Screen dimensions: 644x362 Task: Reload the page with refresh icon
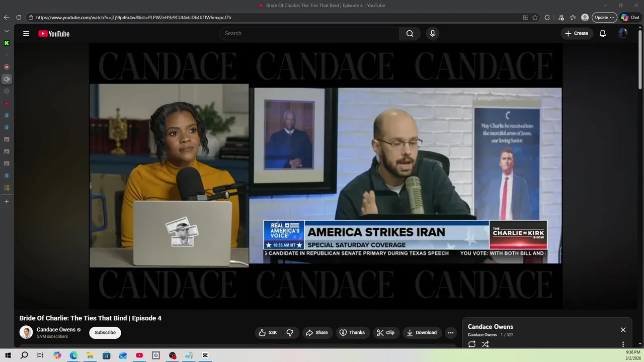click(x=19, y=17)
